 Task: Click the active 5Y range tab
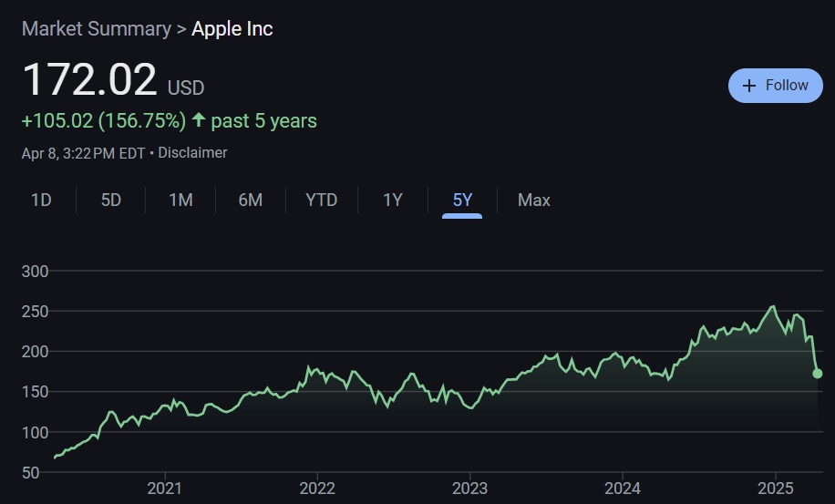(462, 200)
